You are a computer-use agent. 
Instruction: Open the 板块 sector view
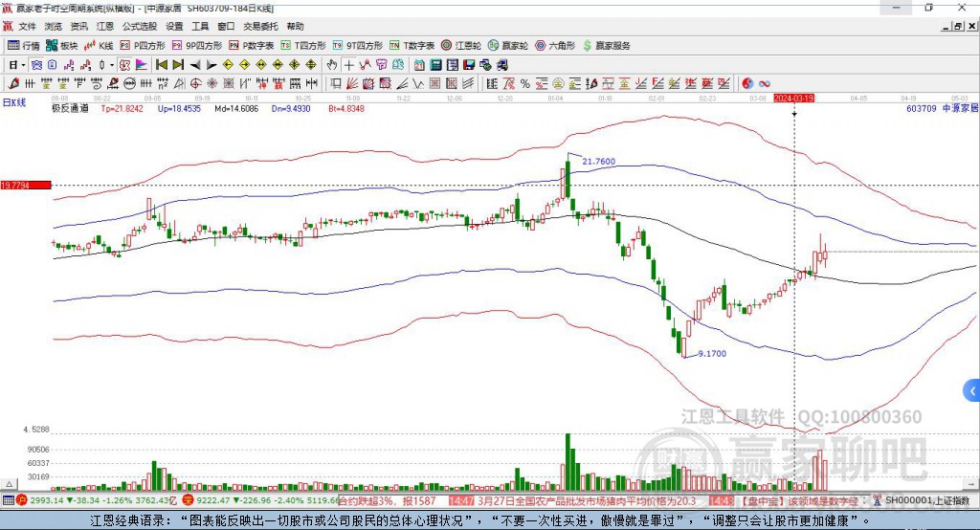pos(62,46)
